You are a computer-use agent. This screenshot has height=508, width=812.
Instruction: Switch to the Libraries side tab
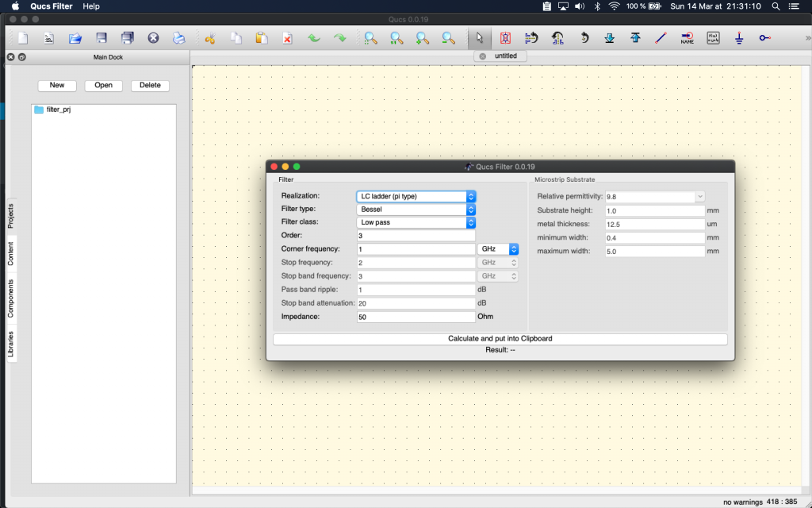pos(11,344)
